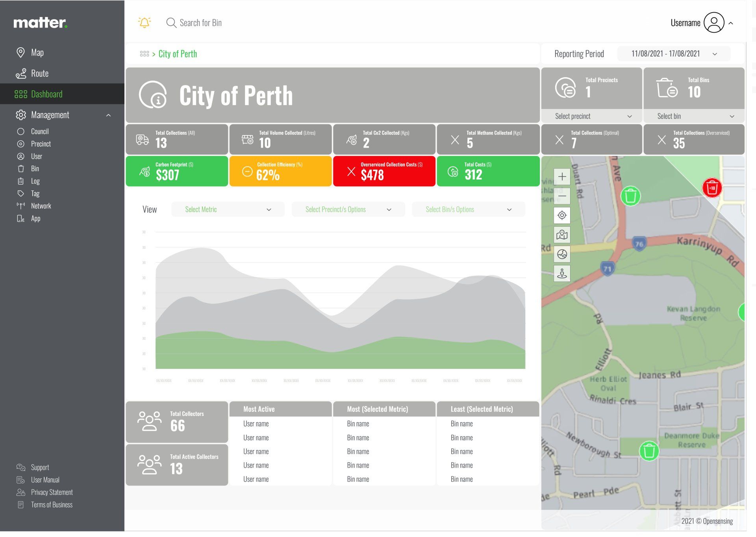Click the map zoom out minus button
This screenshot has width=756, height=537.
point(562,196)
